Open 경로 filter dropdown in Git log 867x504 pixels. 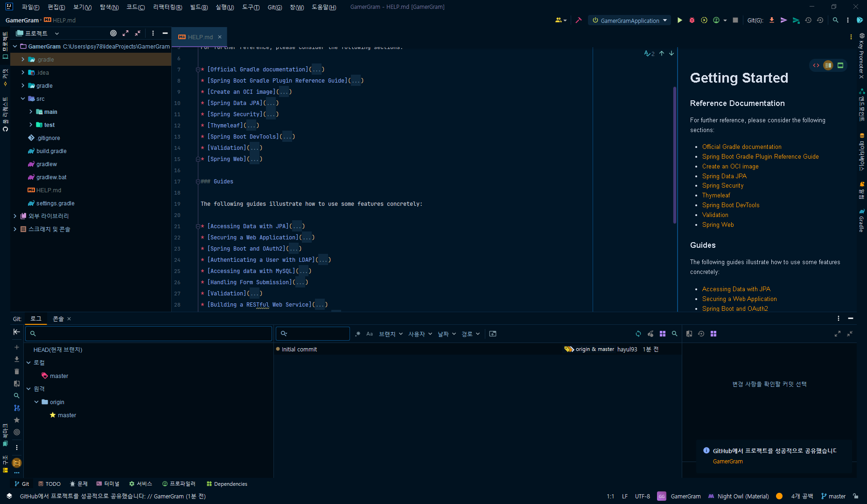[470, 334]
